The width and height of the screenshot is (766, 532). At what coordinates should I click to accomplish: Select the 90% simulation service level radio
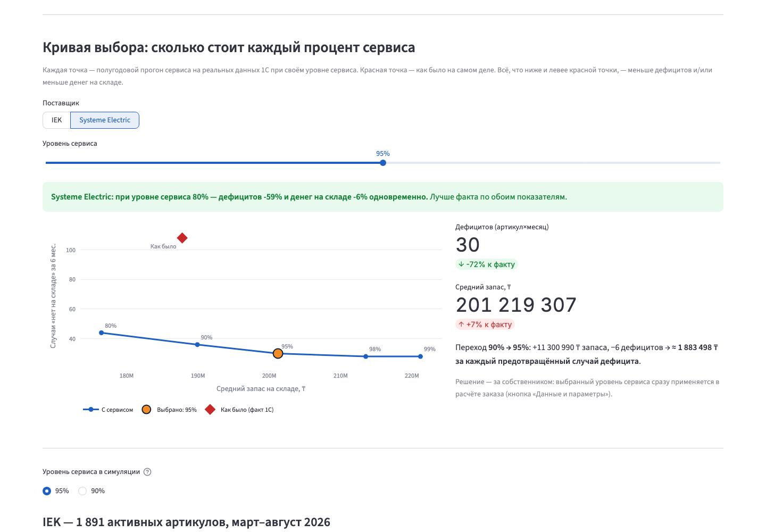82,491
